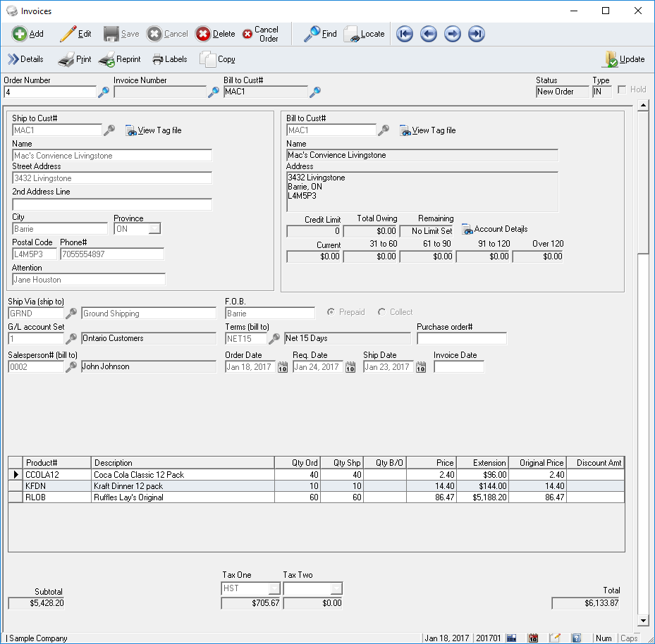Choose the Collect radio button
Screen dimensions: 655x644
point(382,312)
